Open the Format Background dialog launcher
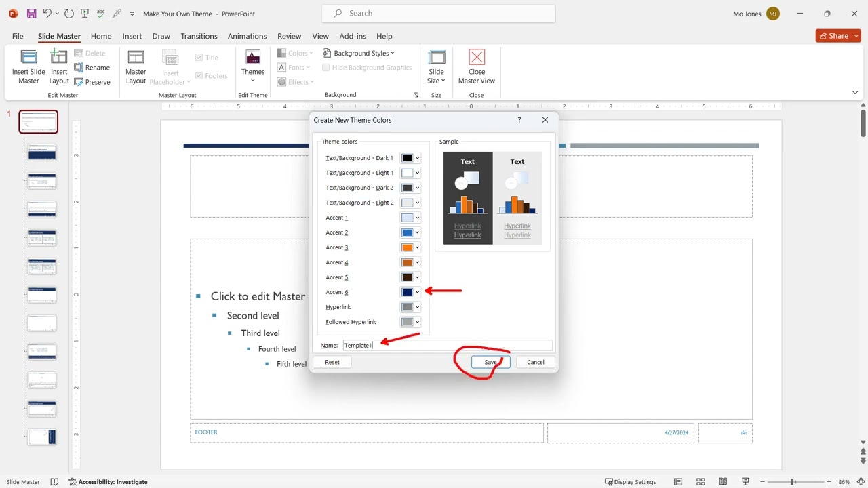This screenshot has width=868, height=488. pyautogui.click(x=416, y=95)
